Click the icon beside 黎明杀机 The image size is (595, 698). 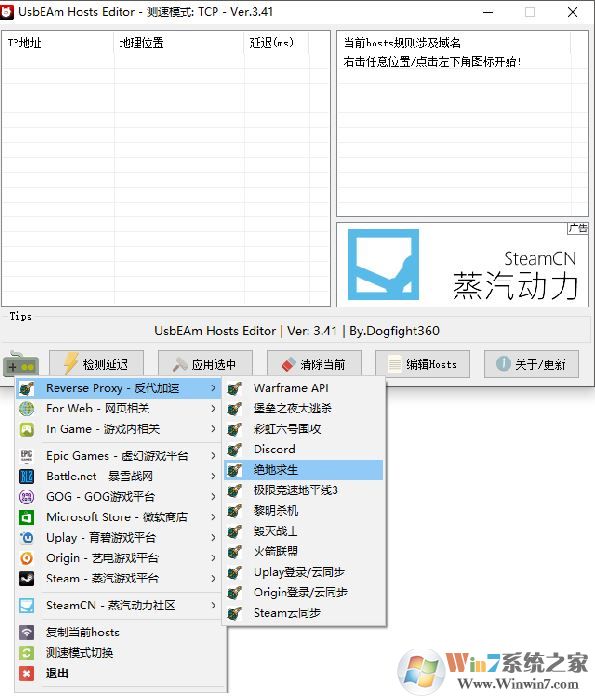(235, 511)
